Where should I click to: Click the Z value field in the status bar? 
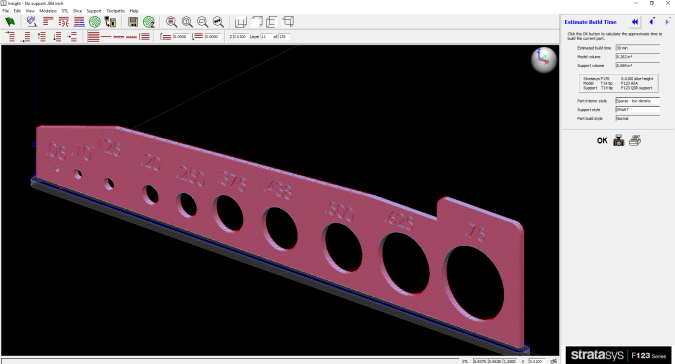coord(536,361)
